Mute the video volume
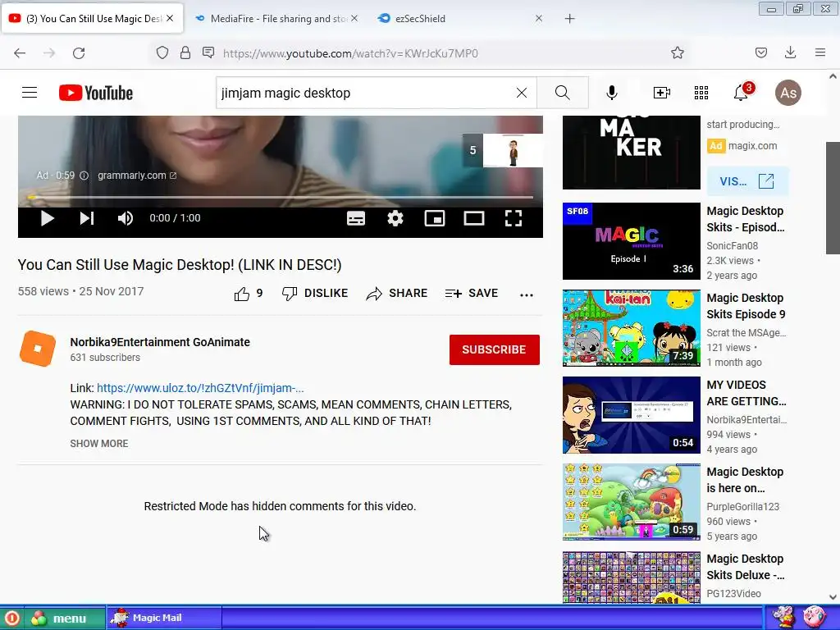 (126, 218)
